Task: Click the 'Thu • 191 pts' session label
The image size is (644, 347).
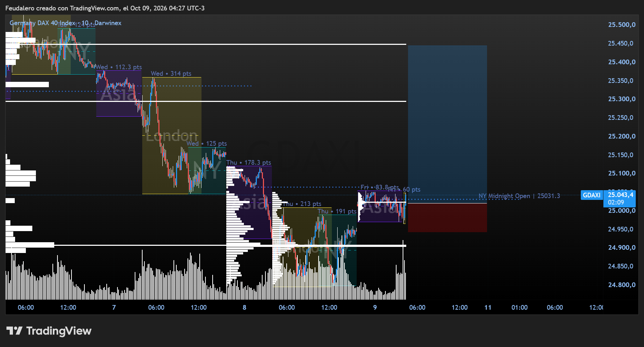Action: pyautogui.click(x=337, y=211)
